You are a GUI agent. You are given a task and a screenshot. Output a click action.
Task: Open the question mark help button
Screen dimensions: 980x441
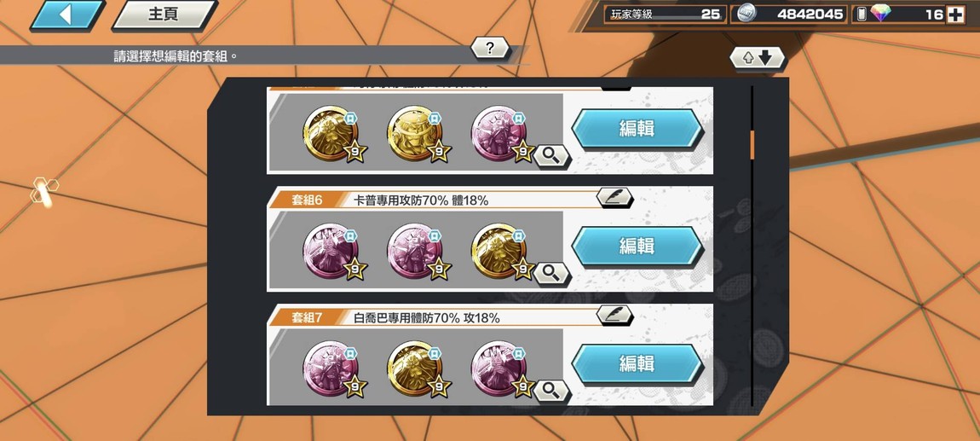click(x=490, y=48)
